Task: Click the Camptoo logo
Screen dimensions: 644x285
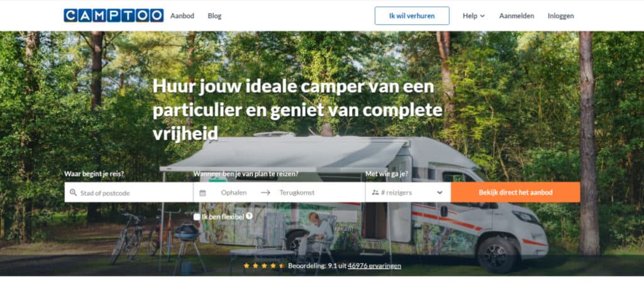Action: click(x=113, y=16)
